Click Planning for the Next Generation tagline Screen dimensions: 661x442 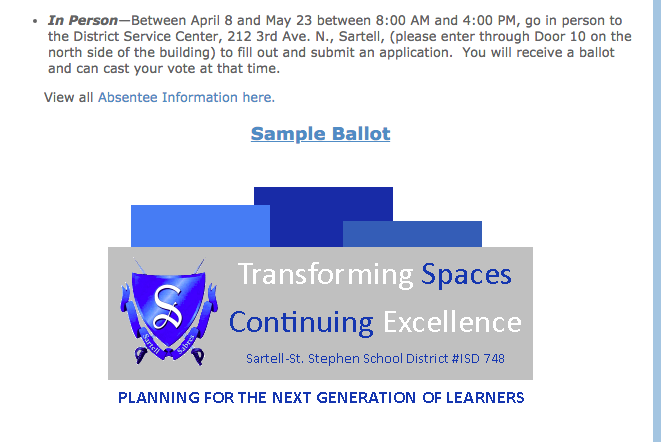coord(321,398)
